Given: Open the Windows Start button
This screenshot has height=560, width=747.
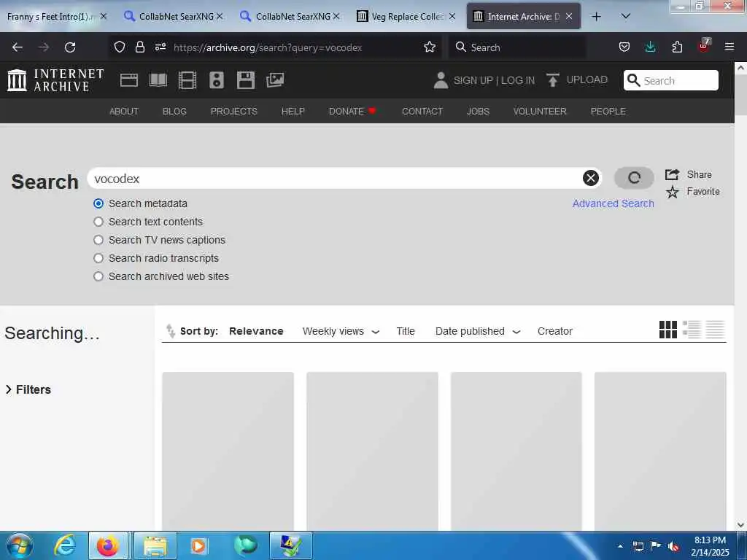Looking at the screenshot, I should point(20,545).
